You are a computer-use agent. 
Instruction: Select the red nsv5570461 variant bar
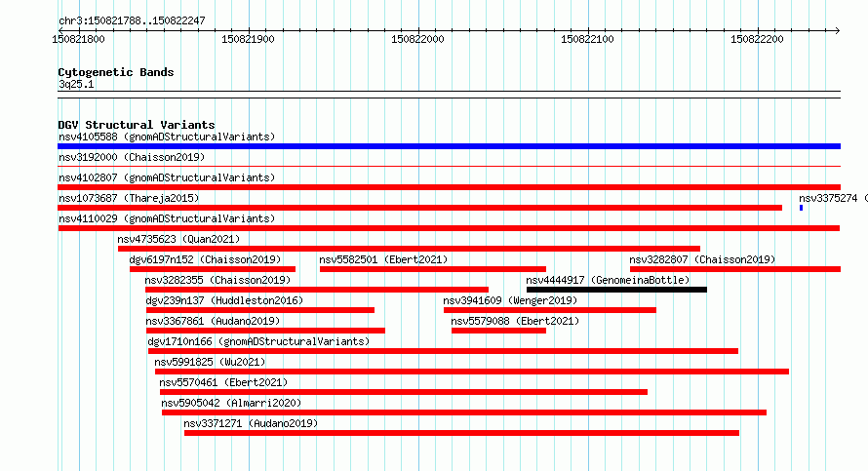[x=404, y=392]
